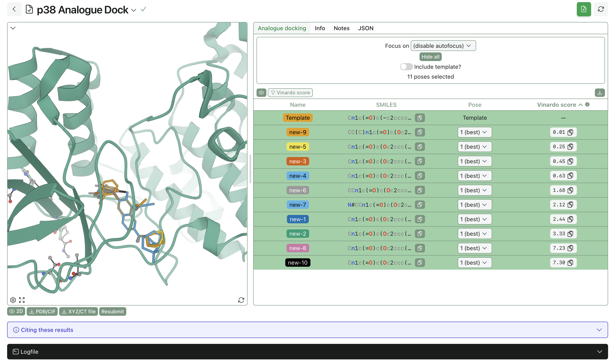The height and width of the screenshot is (364, 615).
Task: Copy the new-3 SMILES string
Action: click(420, 161)
